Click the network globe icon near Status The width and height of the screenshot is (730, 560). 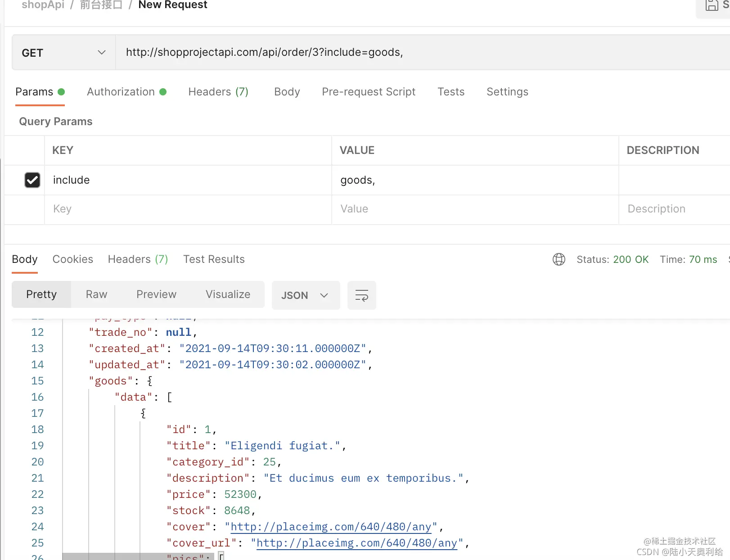[559, 259]
